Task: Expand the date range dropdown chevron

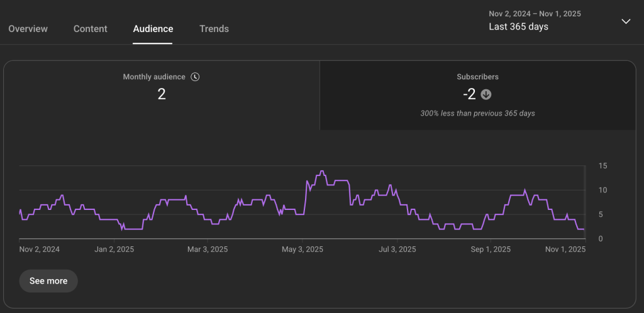Action: (x=626, y=21)
